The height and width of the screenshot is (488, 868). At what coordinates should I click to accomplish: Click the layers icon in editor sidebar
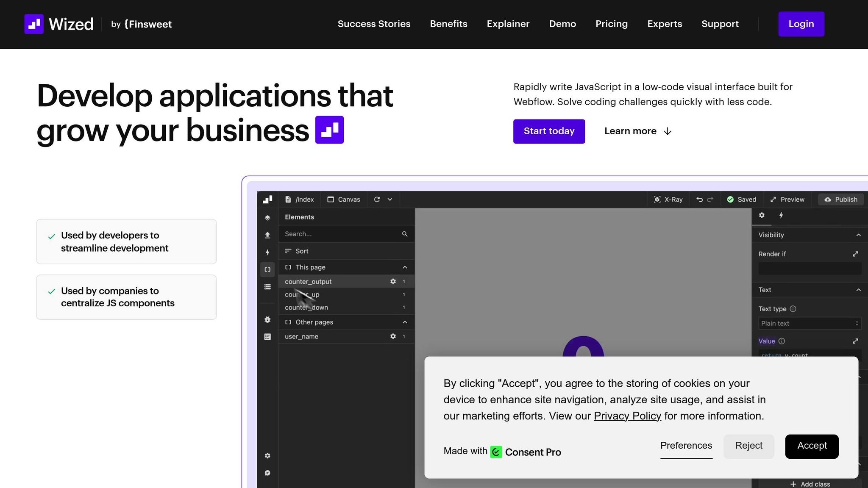pyautogui.click(x=267, y=218)
